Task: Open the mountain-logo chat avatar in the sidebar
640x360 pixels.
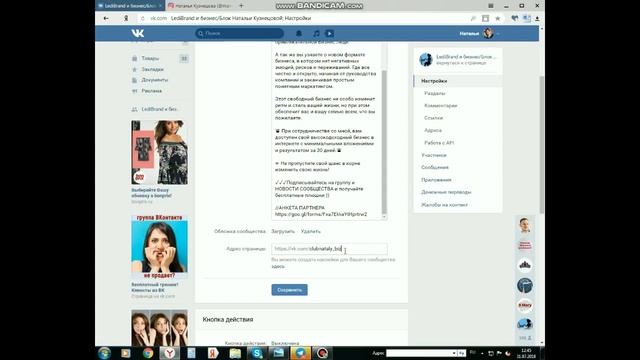Action: coord(525,265)
